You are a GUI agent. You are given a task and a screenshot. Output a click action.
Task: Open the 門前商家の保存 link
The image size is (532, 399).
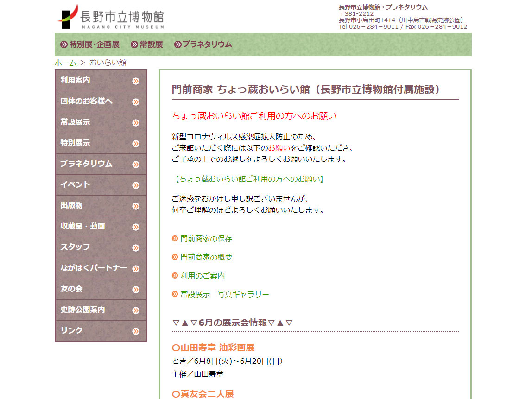206,239
